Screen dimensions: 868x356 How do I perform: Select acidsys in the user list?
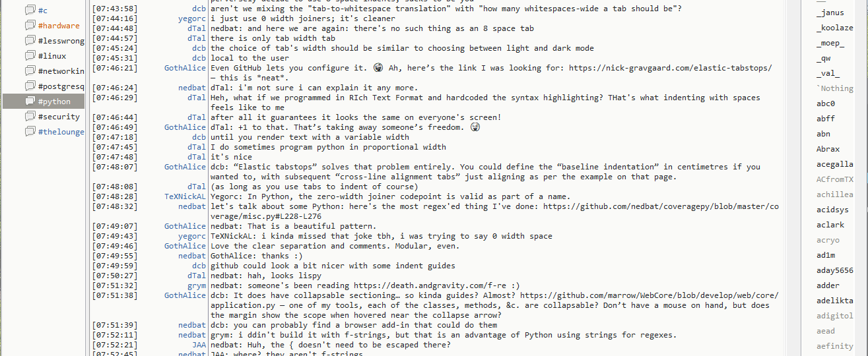832,210
